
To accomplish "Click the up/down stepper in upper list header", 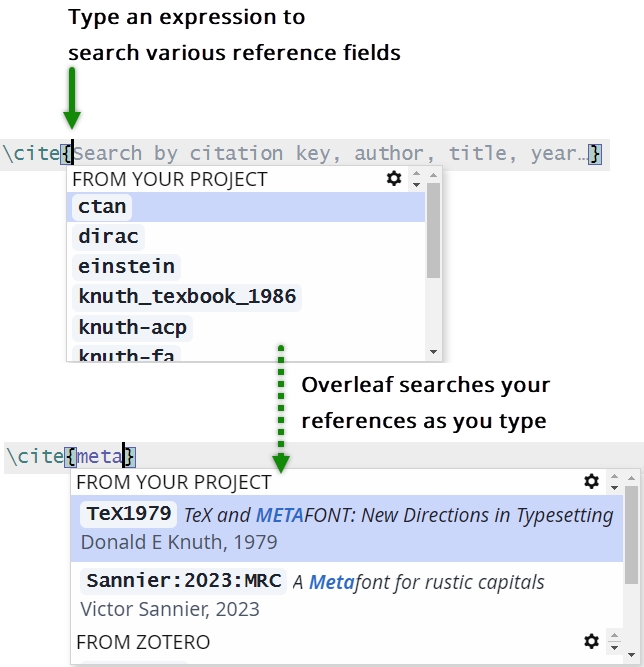I will 416,179.
